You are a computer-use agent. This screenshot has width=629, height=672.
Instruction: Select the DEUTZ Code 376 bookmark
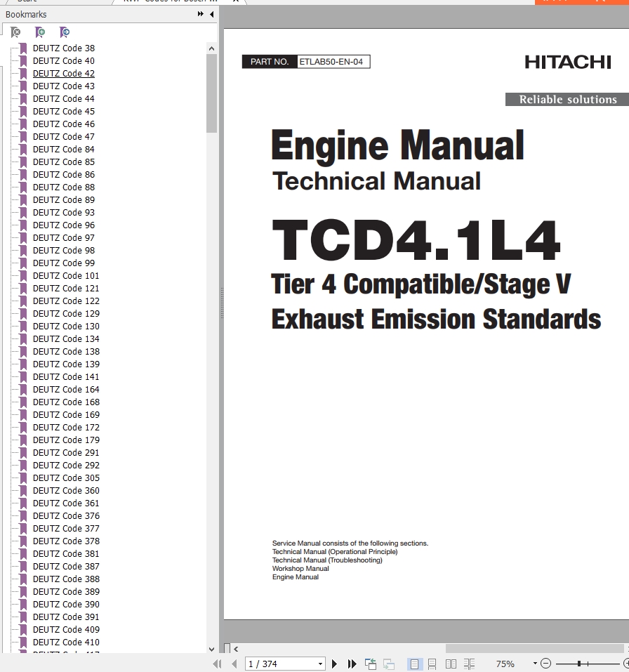tap(66, 516)
